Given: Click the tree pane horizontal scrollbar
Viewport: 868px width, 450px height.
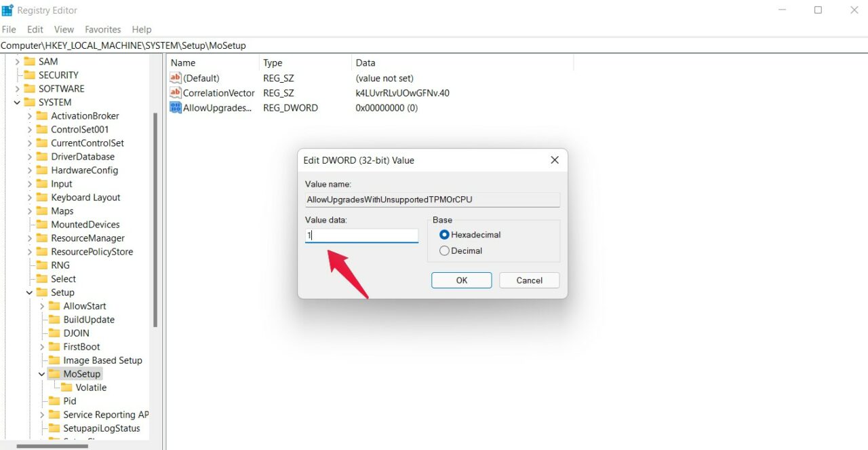Looking at the screenshot, I should point(52,446).
